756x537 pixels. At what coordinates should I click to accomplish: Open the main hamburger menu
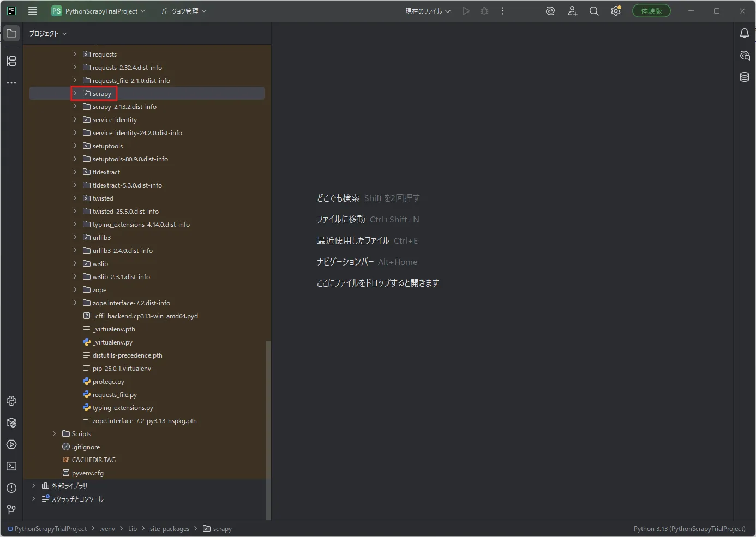point(33,11)
